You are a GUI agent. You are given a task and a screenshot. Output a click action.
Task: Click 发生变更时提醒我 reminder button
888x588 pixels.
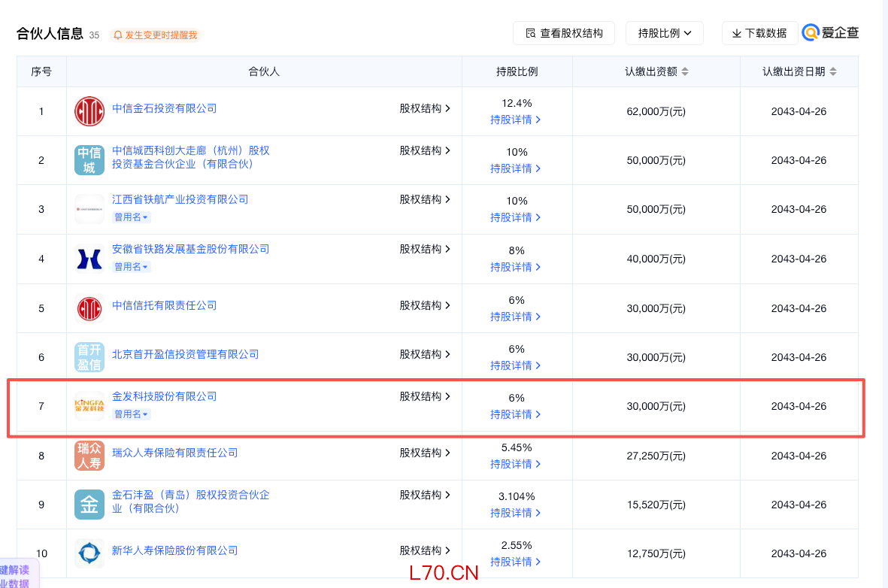[155, 35]
